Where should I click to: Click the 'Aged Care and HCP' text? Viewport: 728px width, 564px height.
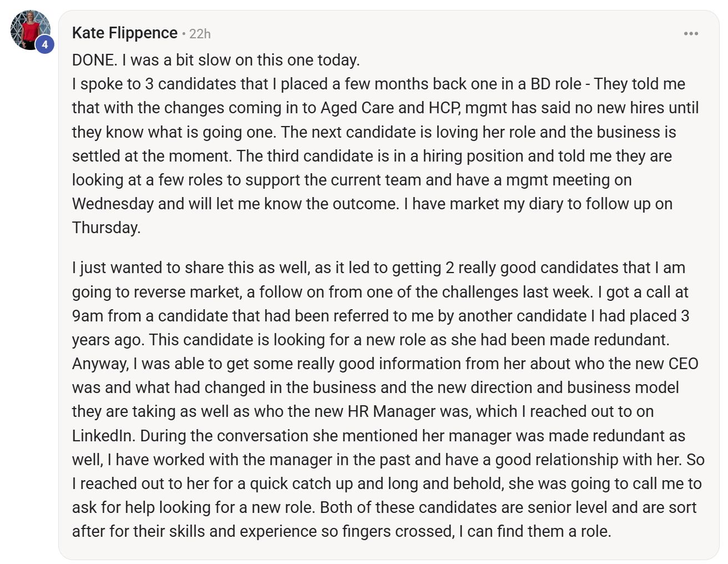click(390, 108)
